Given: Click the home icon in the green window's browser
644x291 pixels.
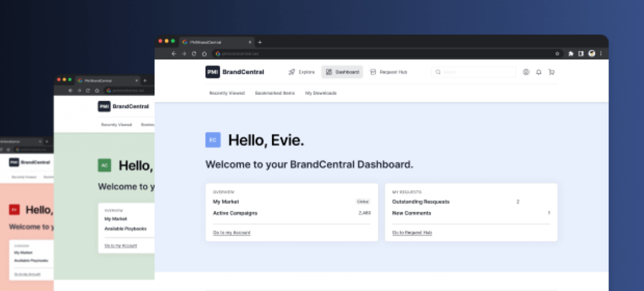Looking at the screenshot, I should (96, 91).
